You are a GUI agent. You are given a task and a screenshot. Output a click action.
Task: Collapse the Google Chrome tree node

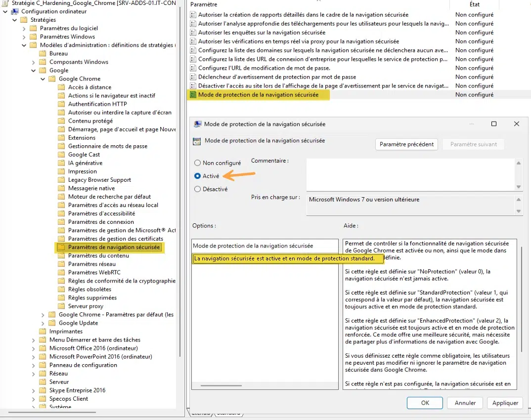[43, 79]
